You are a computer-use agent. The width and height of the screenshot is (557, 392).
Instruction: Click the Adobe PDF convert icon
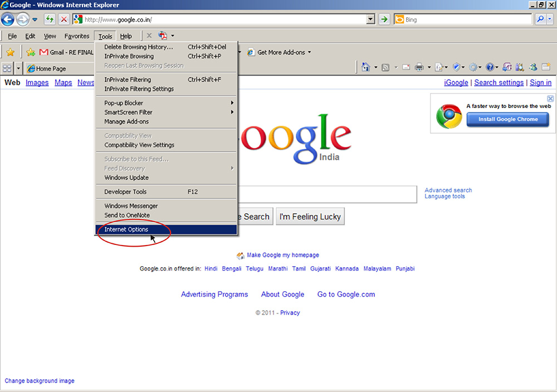point(163,36)
